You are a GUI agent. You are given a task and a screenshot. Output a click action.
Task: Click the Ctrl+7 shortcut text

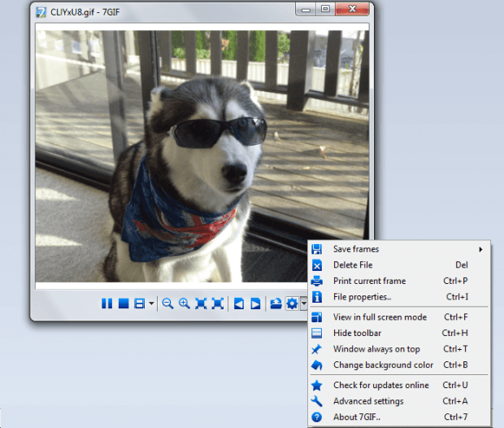pos(456,417)
